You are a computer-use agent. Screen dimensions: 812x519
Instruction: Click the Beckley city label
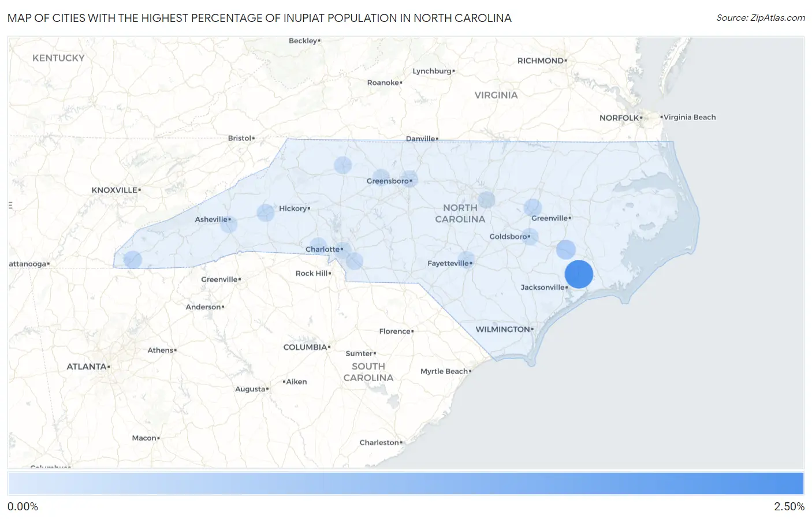pos(303,40)
